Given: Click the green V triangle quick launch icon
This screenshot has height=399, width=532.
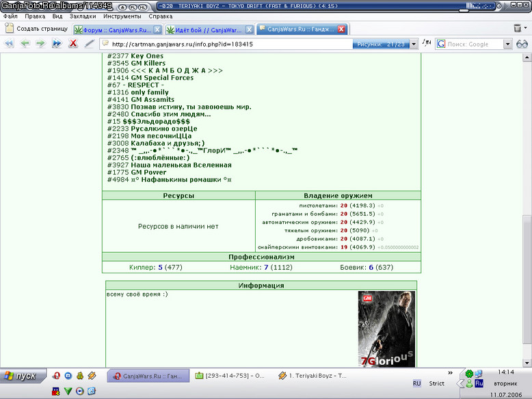Looking at the screenshot, I should [68, 391].
